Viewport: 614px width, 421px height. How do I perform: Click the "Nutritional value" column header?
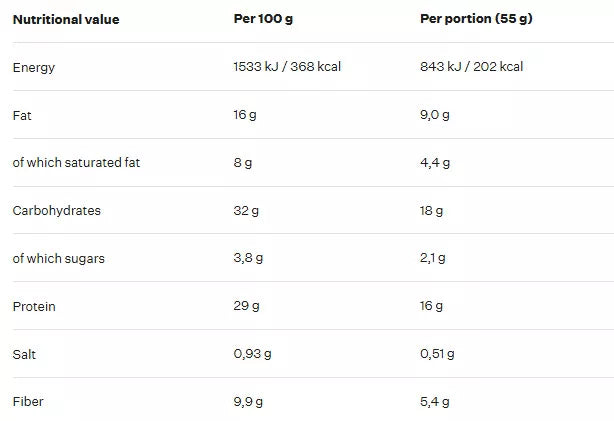66,19
